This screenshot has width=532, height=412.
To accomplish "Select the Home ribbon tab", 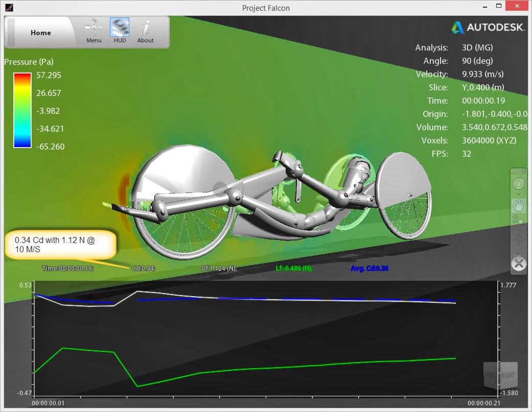I will pyautogui.click(x=41, y=33).
